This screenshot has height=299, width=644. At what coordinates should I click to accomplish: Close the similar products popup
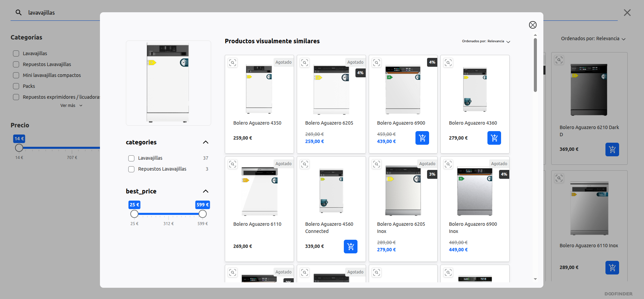click(x=532, y=25)
